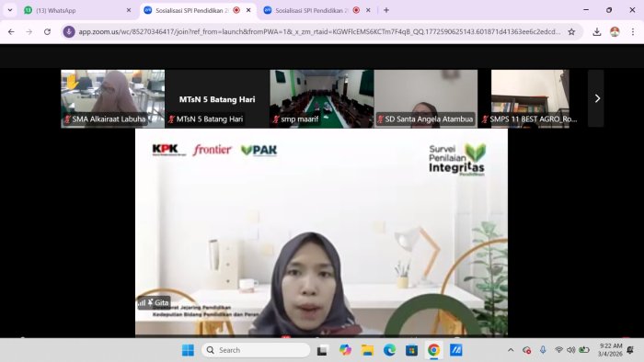Viewport: 644px width, 362px height.
Task: Open the Chrome three-dot menu
Action: (633, 31)
